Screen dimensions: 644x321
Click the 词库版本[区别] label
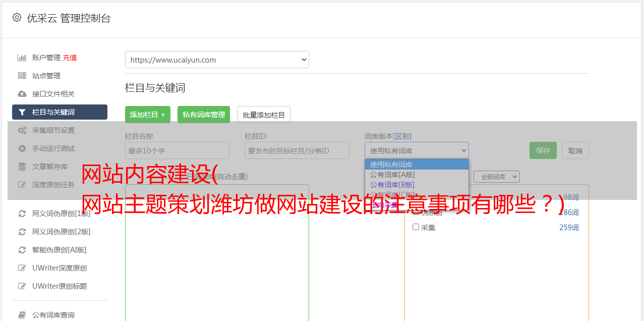[x=388, y=136]
